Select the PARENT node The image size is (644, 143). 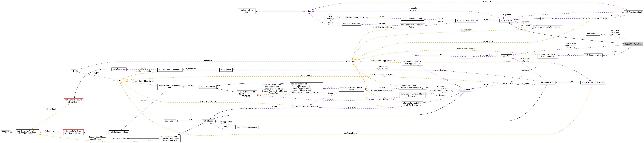5,132
